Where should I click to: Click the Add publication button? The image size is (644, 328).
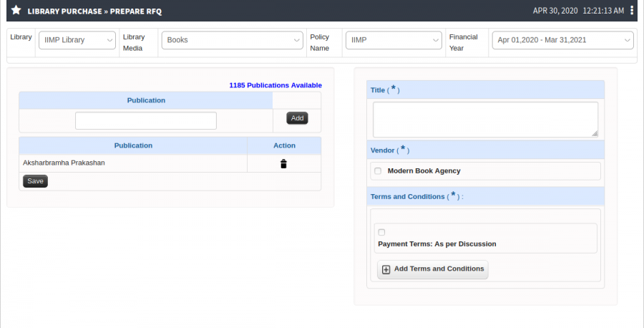[x=297, y=118]
